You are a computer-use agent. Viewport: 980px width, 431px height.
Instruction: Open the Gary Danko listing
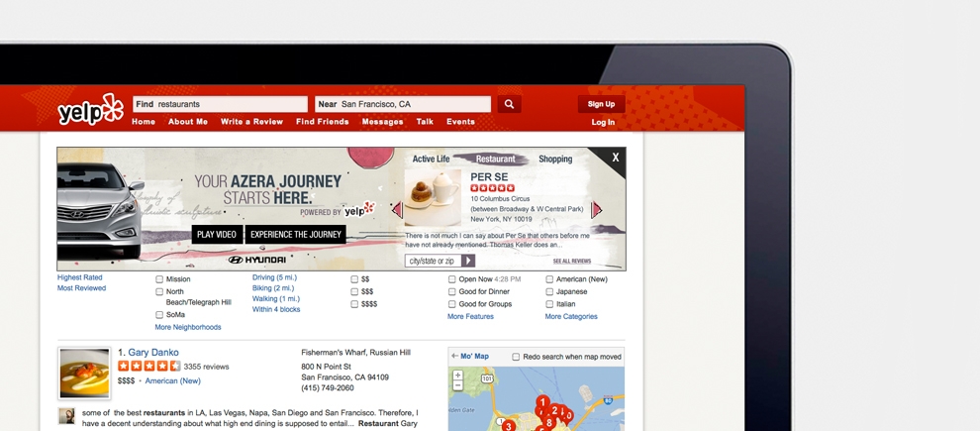point(153,353)
